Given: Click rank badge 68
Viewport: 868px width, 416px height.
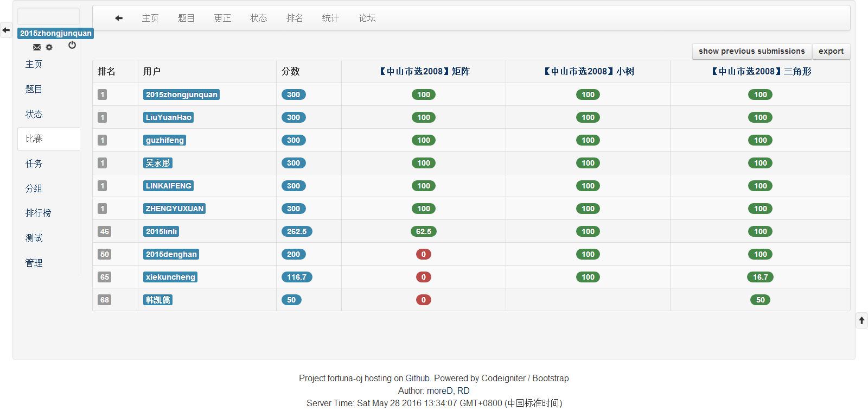Looking at the screenshot, I should click(105, 300).
